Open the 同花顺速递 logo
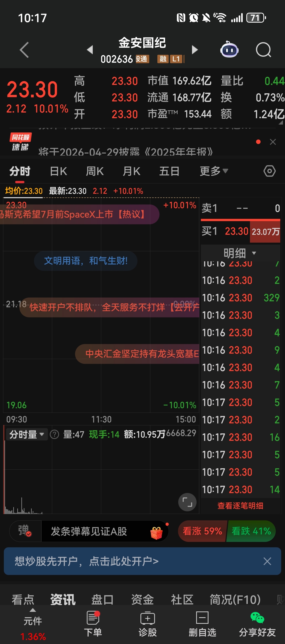The image size is (285, 644). click(21, 142)
